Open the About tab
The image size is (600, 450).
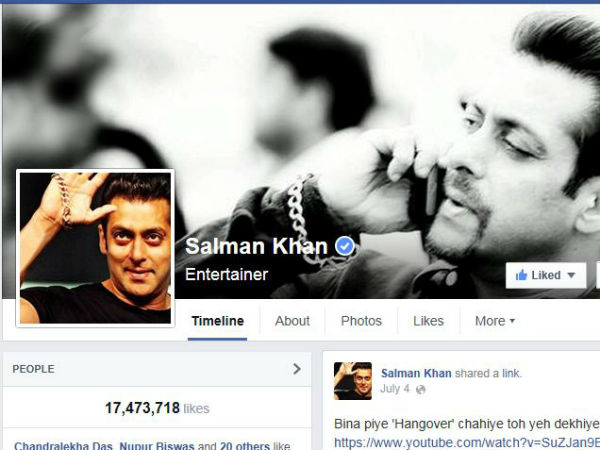click(292, 321)
